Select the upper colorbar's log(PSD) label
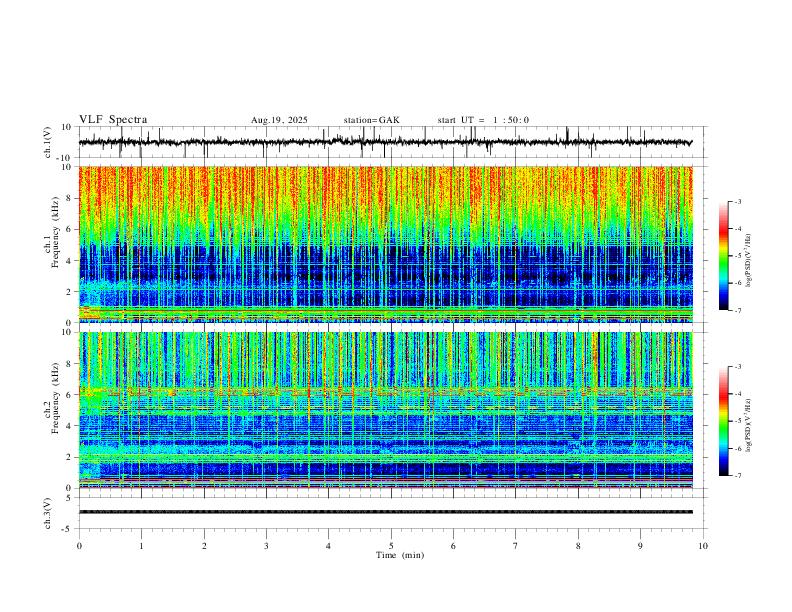Image resolution: width=792 pixels, height=612 pixels. point(748,261)
